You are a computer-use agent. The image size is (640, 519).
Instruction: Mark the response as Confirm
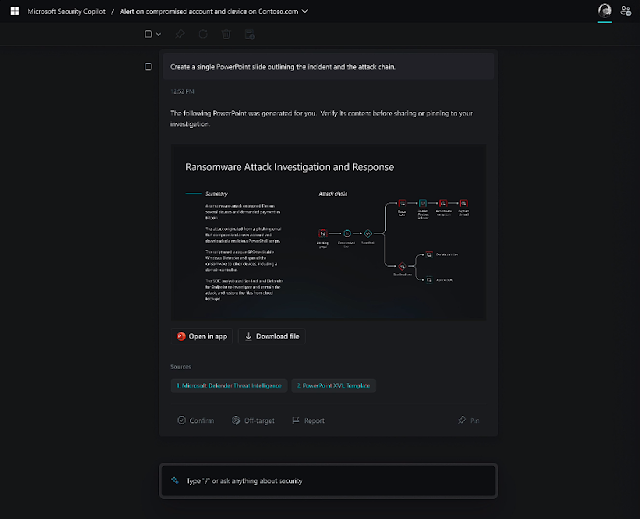[x=195, y=421]
